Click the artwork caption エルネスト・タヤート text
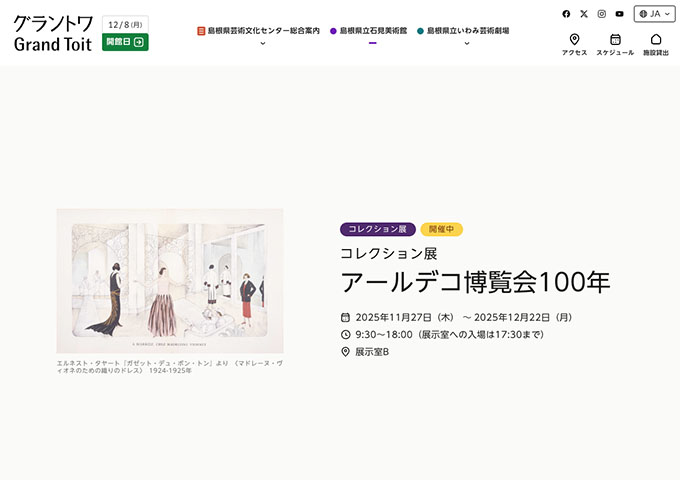The height and width of the screenshot is (480, 680). [x=170, y=367]
